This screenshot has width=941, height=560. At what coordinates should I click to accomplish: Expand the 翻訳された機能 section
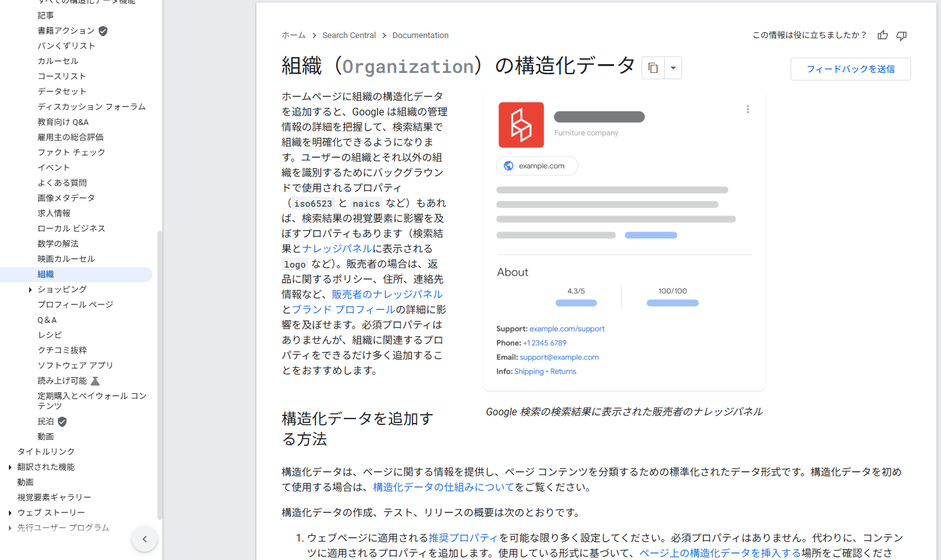point(10,467)
